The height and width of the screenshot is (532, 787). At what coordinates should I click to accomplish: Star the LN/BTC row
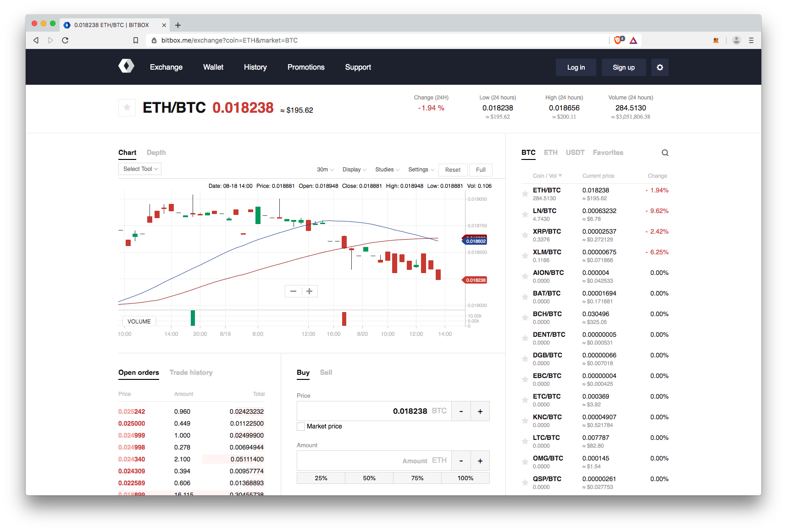[x=525, y=214]
